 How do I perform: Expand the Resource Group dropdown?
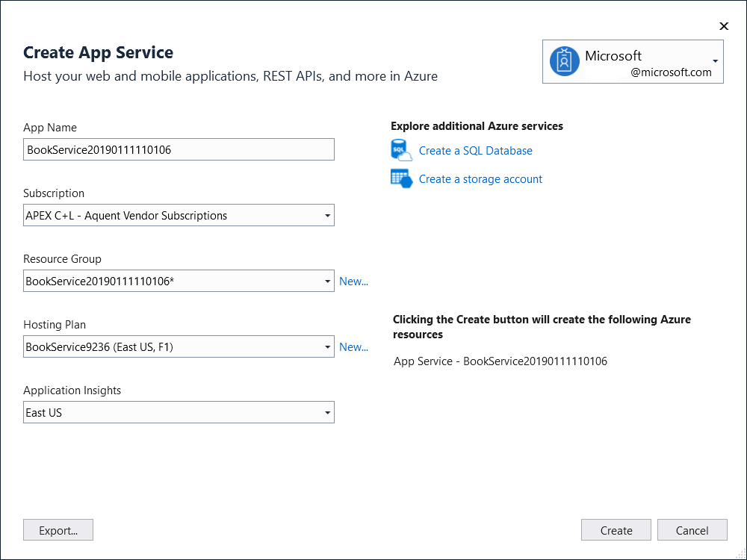[327, 281]
